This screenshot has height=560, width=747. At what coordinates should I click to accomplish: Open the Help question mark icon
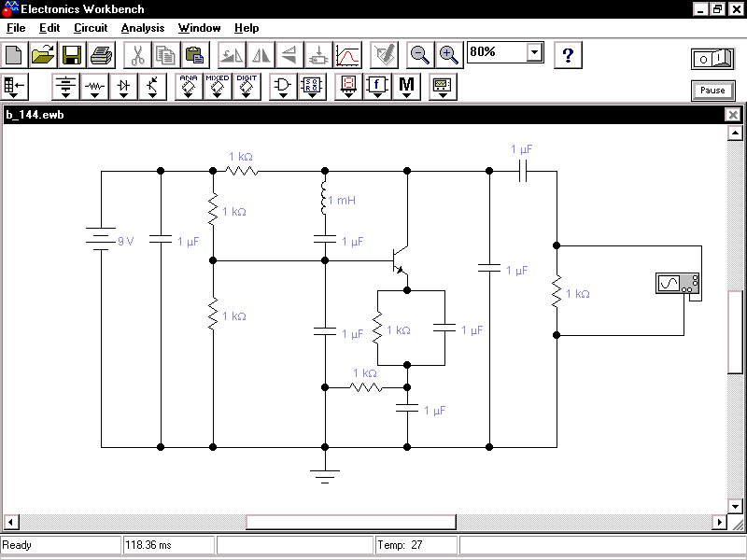(x=568, y=54)
